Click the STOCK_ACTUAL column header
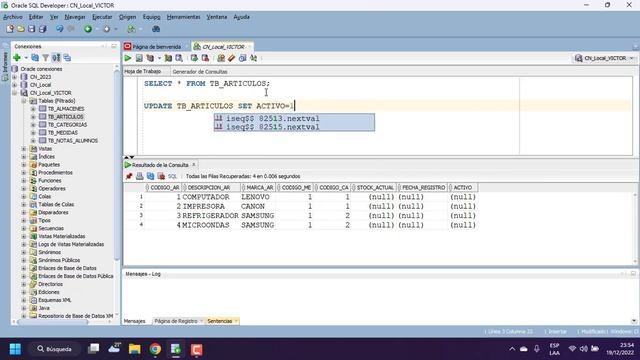The image size is (640, 360). click(374, 187)
